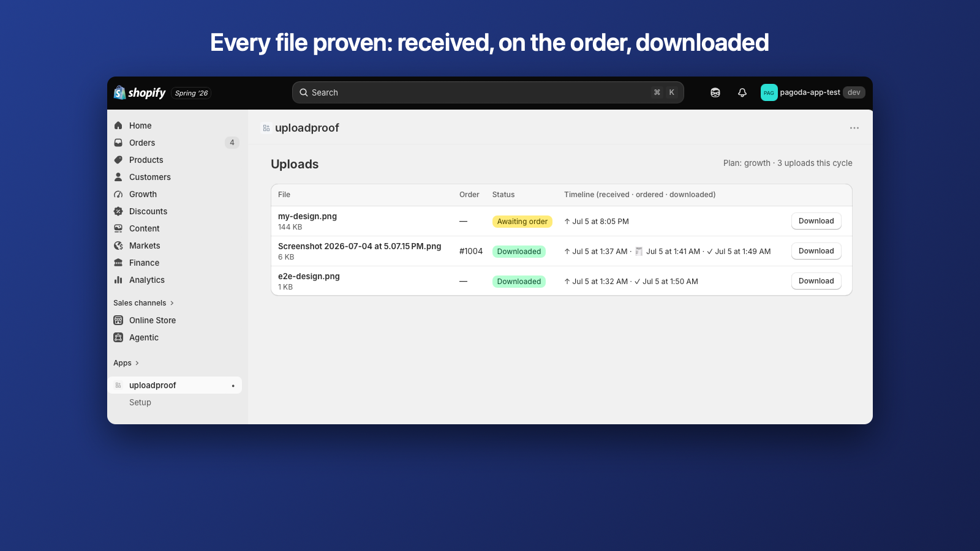Open Setup under uploadproof
The width and height of the screenshot is (980, 551).
(140, 402)
